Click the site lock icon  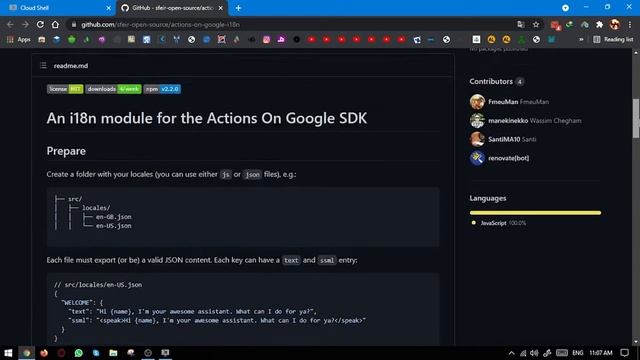coord(74,24)
